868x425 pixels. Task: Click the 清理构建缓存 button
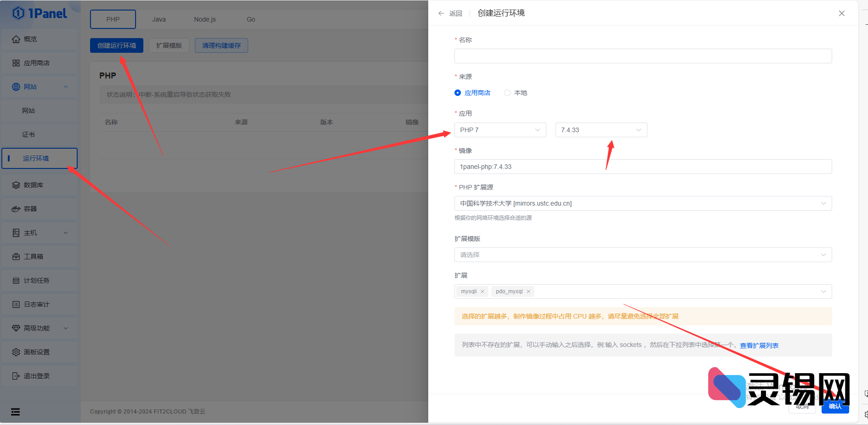(x=221, y=45)
